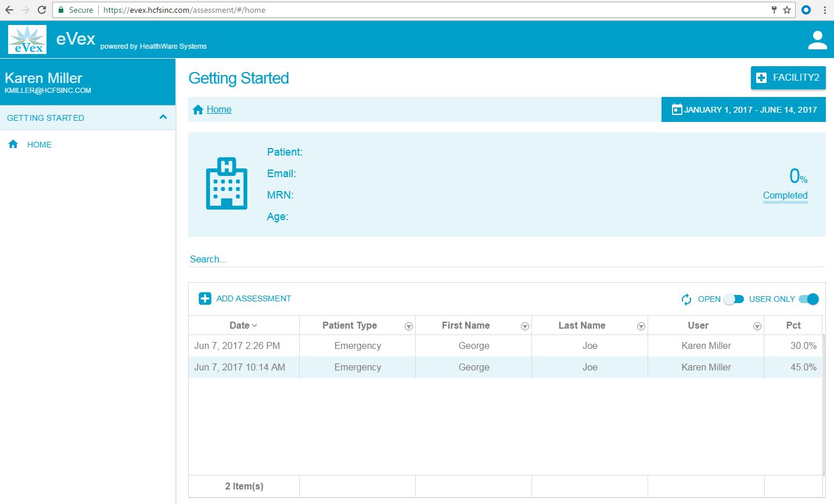Open the user profile icon in header

click(817, 40)
